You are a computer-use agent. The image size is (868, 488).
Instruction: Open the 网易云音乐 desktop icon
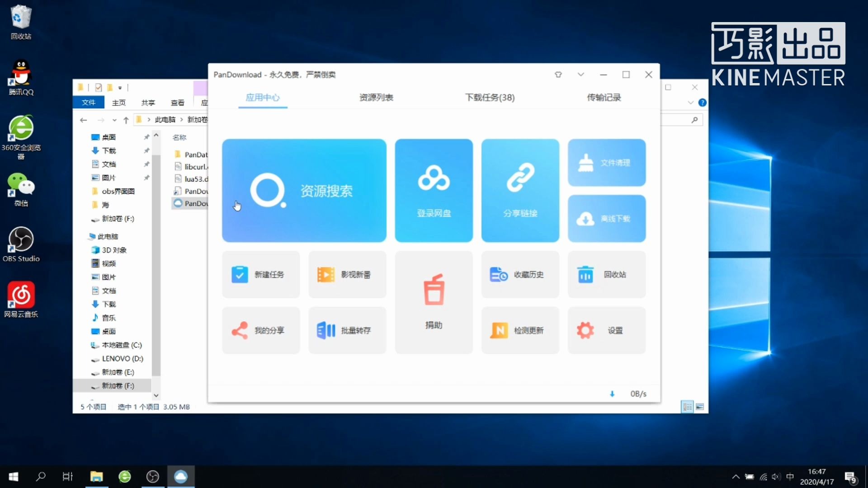pos(21,300)
